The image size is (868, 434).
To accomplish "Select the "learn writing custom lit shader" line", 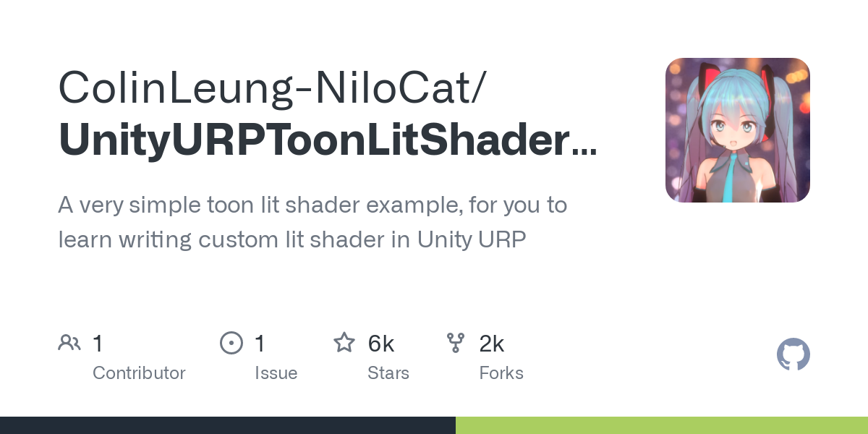I will (x=292, y=239).
